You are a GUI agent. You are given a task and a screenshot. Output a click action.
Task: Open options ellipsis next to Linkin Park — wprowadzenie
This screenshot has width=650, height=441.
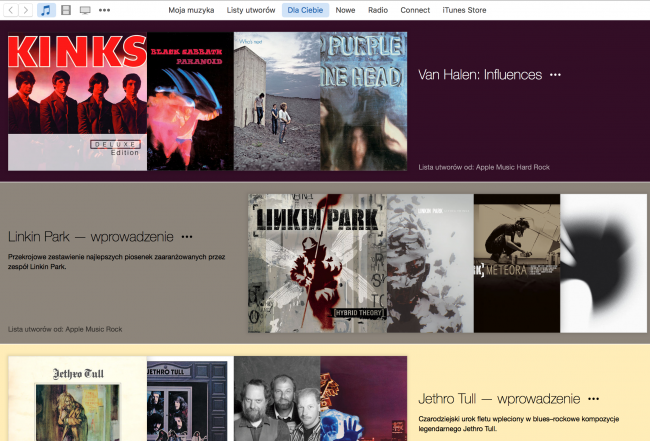187,237
